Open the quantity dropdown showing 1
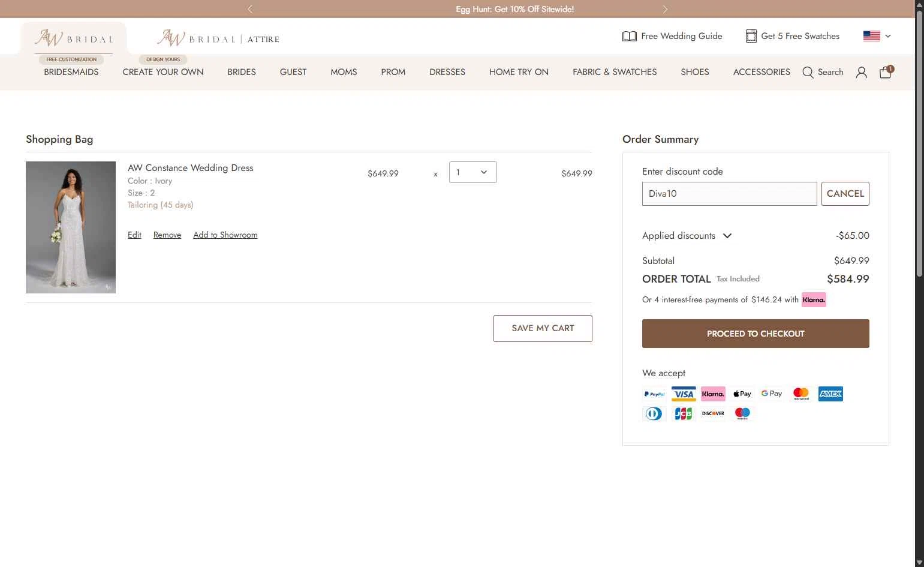The image size is (924, 567). [472, 172]
